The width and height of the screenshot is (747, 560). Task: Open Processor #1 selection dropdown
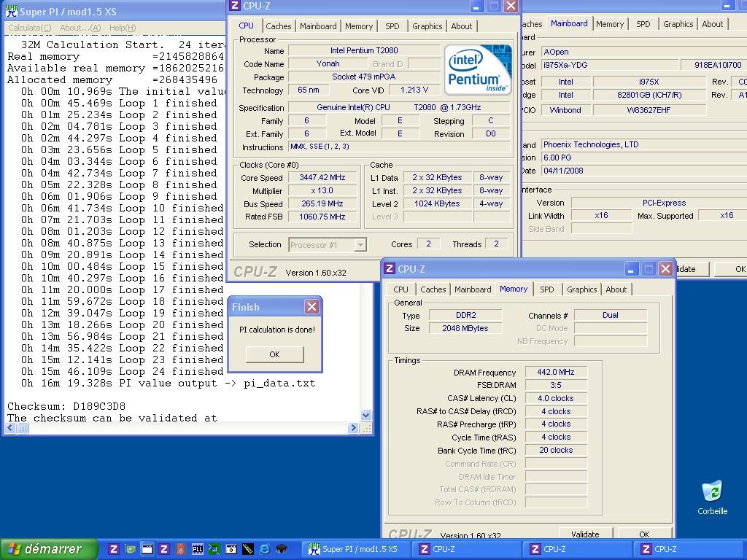360,245
